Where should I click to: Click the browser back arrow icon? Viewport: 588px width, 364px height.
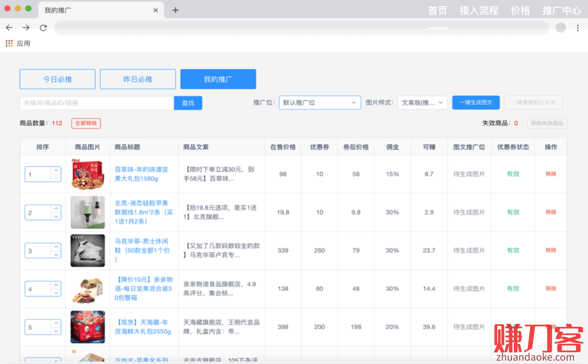9,28
